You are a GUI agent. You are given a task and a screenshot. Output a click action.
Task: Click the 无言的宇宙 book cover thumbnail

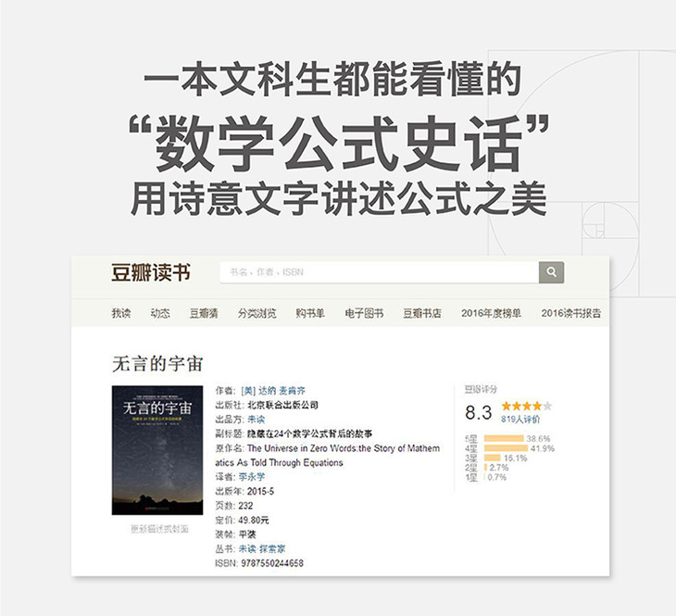tap(157, 450)
